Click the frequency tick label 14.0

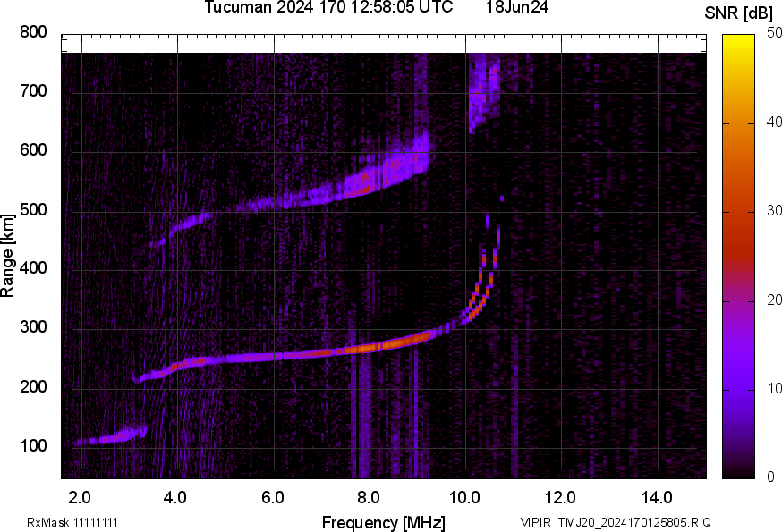point(657,497)
